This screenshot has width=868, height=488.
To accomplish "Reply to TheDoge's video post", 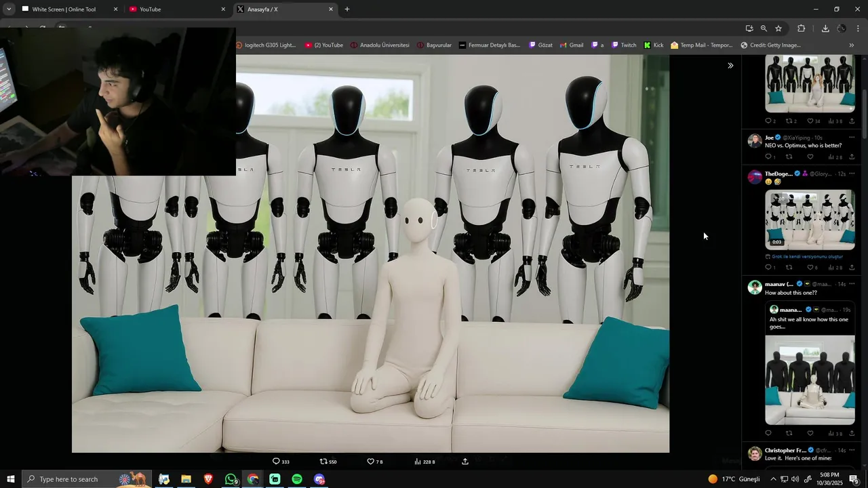I will pos(768,267).
